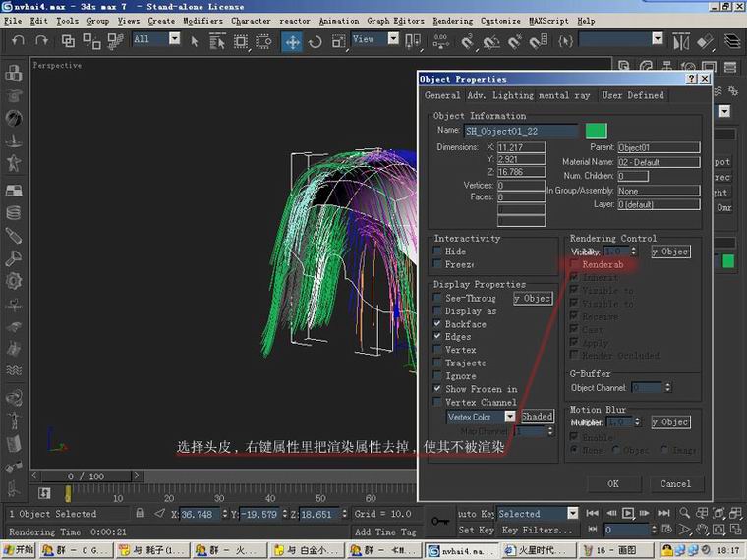
Task: Uncheck Backface Cull checkbox
Action: pyautogui.click(x=436, y=323)
